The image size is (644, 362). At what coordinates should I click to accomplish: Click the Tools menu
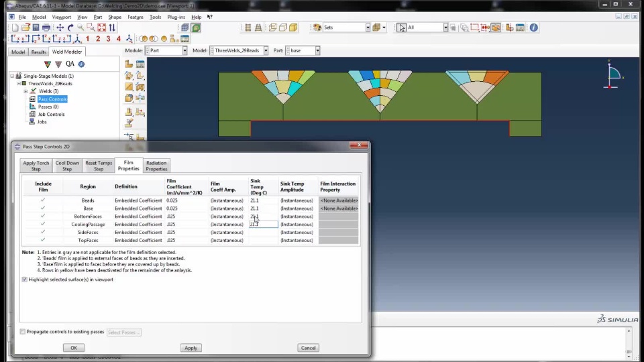[x=155, y=17]
